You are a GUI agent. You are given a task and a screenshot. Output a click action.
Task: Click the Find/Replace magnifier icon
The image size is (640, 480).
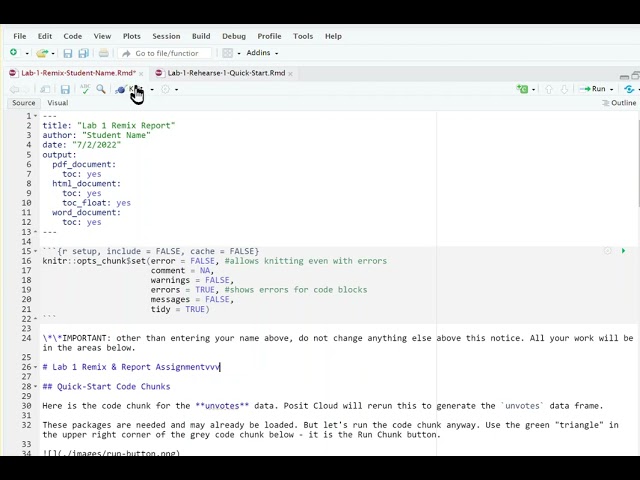[101, 89]
